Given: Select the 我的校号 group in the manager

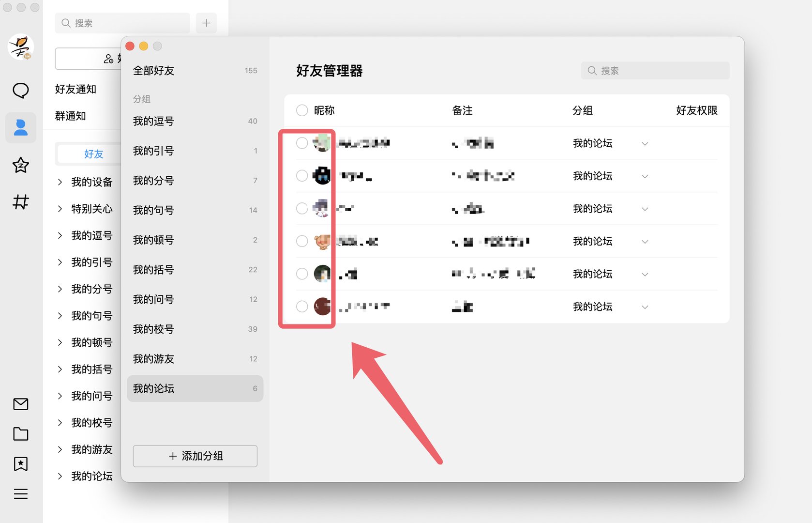Looking at the screenshot, I should [x=153, y=329].
